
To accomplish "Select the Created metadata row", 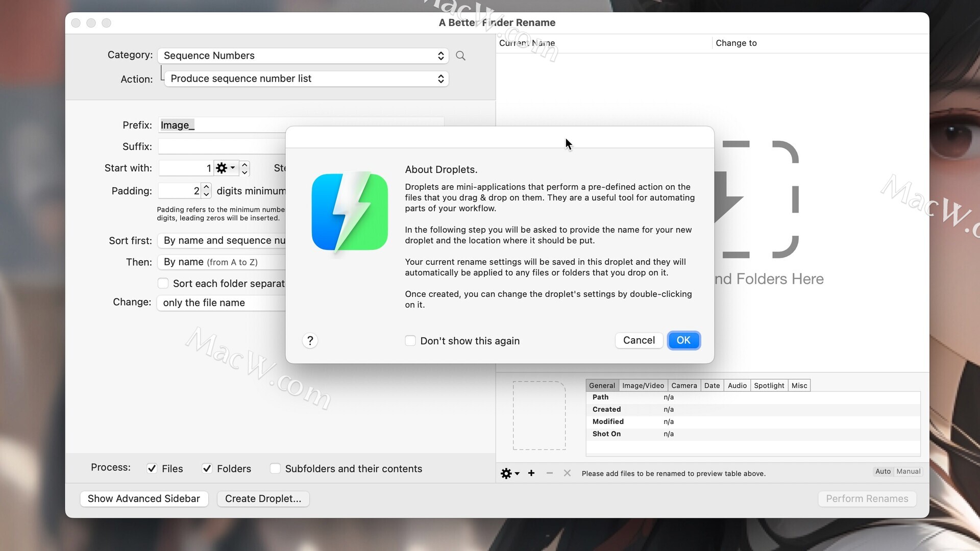I will pyautogui.click(x=753, y=410).
